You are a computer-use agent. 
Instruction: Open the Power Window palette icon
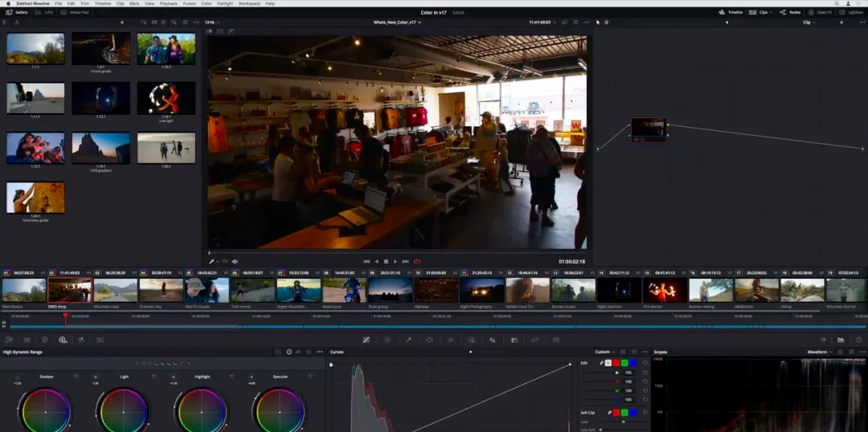point(429,340)
